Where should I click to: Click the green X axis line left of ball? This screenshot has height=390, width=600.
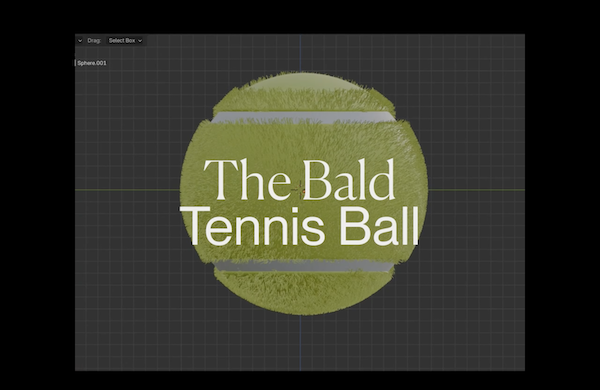tap(127, 190)
